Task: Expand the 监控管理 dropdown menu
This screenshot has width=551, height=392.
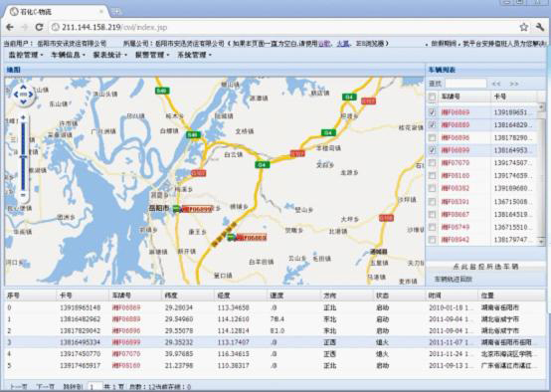Action: [26, 55]
